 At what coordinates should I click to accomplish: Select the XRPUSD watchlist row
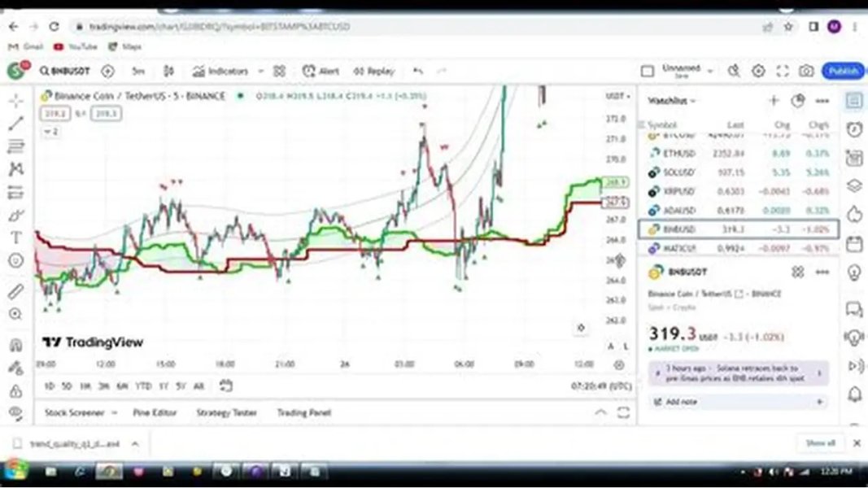(x=739, y=191)
